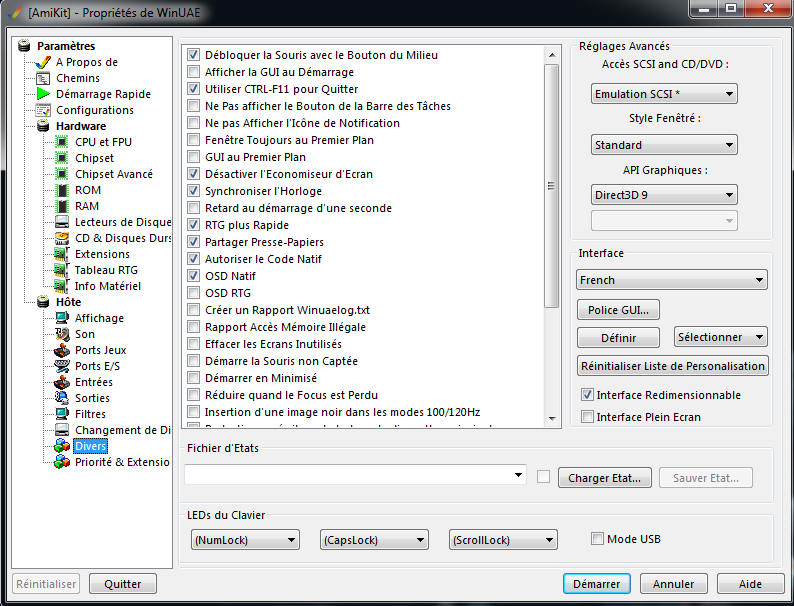Viewport: 794px width, 606px height.
Task: Open the Style Fenêtré Standard dropdown
Action: (664, 145)
